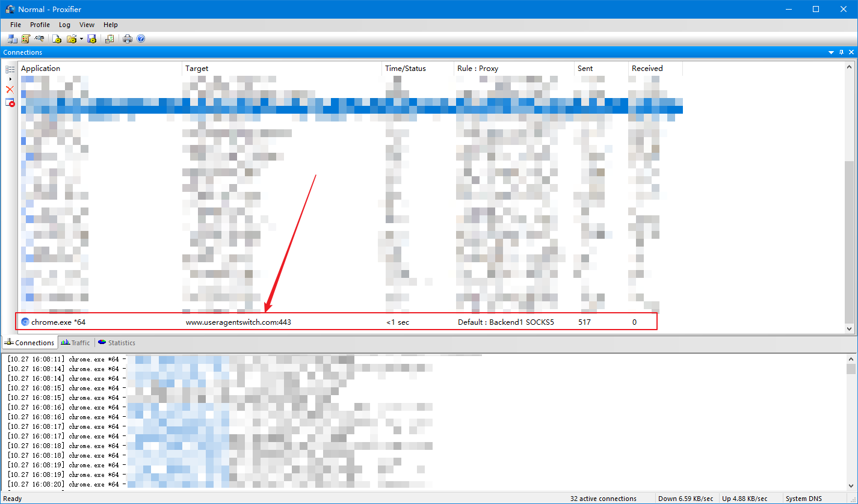Open the Profile menu
This screenshot has height=504, width=858.
40,25
